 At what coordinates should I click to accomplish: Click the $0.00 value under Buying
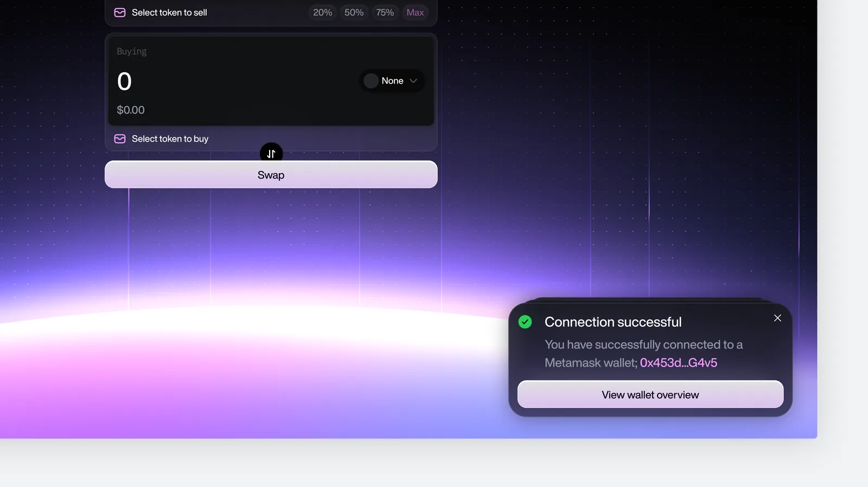(131, 110)
